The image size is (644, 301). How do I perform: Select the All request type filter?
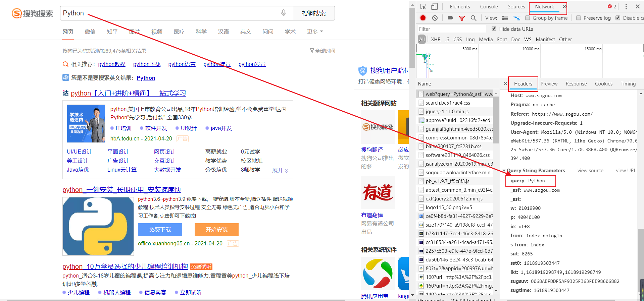pos(422,40)
